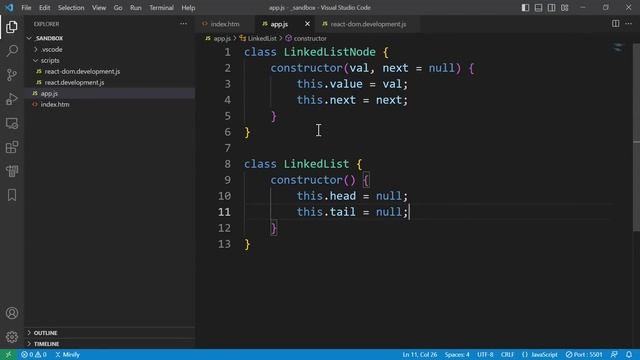This screenshot has height=360, width=640.
Task: Toggle primary side bar layout icon
Action: (525, 8)
